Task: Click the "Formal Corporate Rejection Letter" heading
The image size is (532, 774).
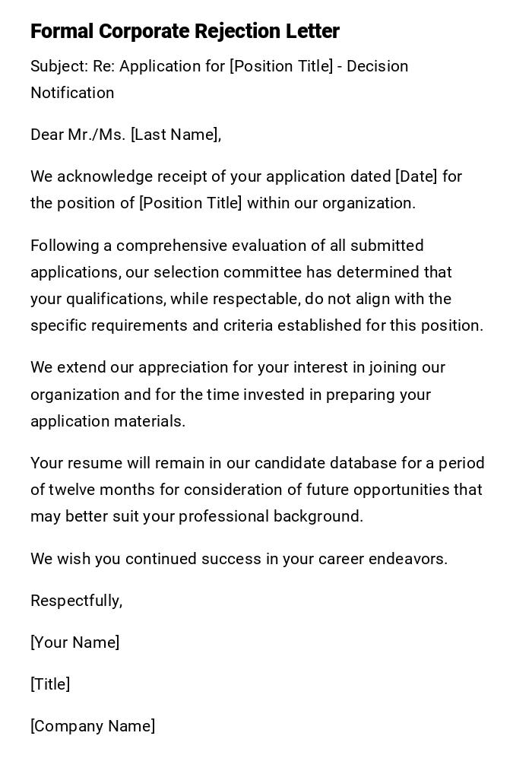Action: tap(185, 31)
